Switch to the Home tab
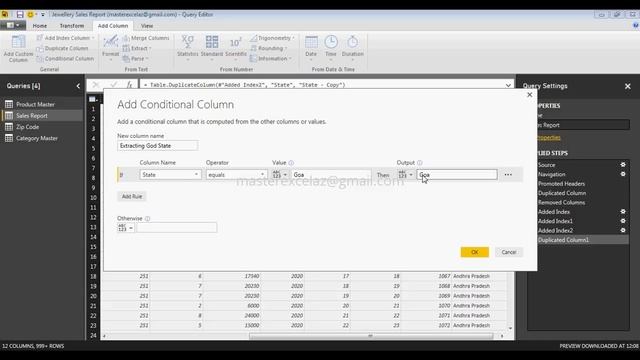 pos(40,26)
